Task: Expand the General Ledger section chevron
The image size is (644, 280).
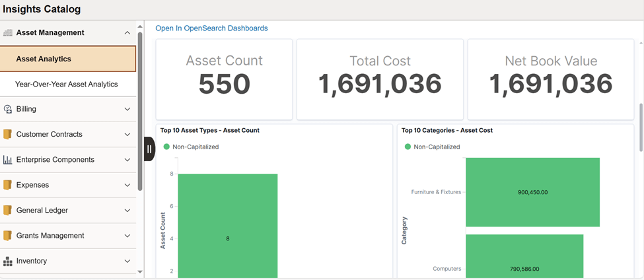Action: (x=127, y=211)
